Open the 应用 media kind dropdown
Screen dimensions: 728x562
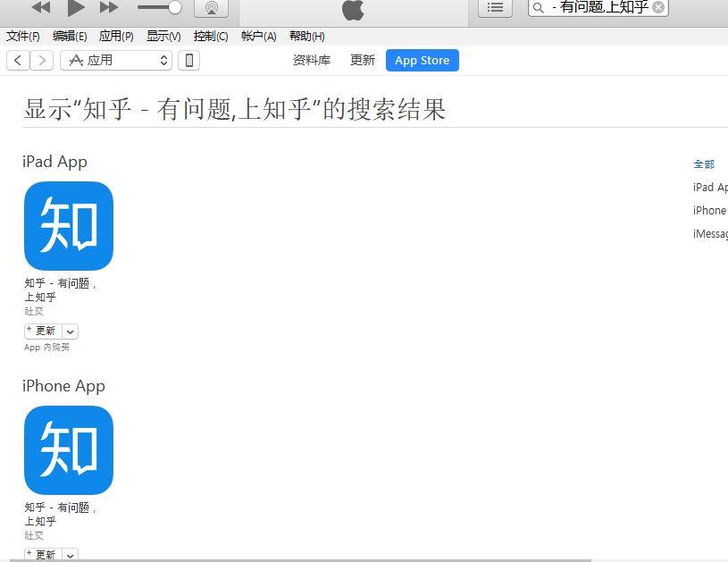[x=116, y=60]
